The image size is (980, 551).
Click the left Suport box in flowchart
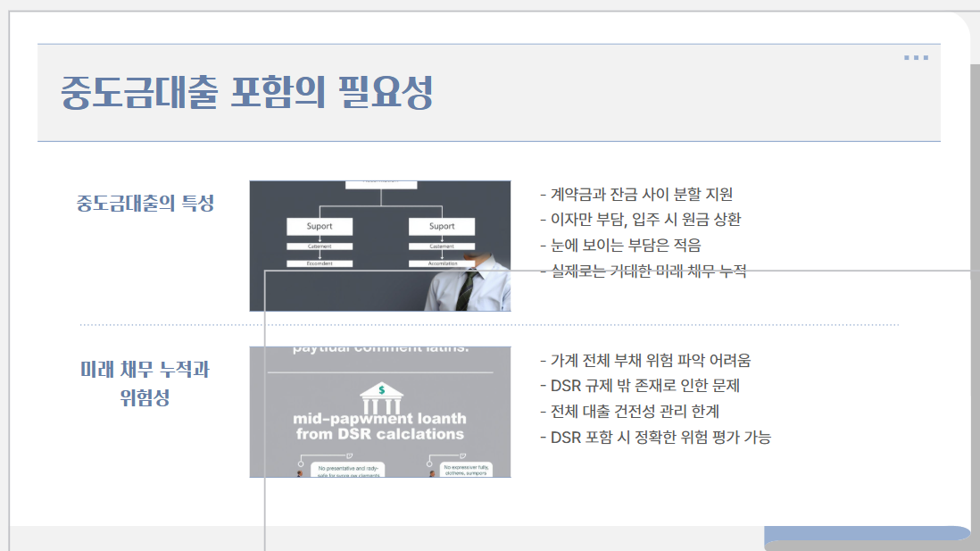tap(320, 227)
